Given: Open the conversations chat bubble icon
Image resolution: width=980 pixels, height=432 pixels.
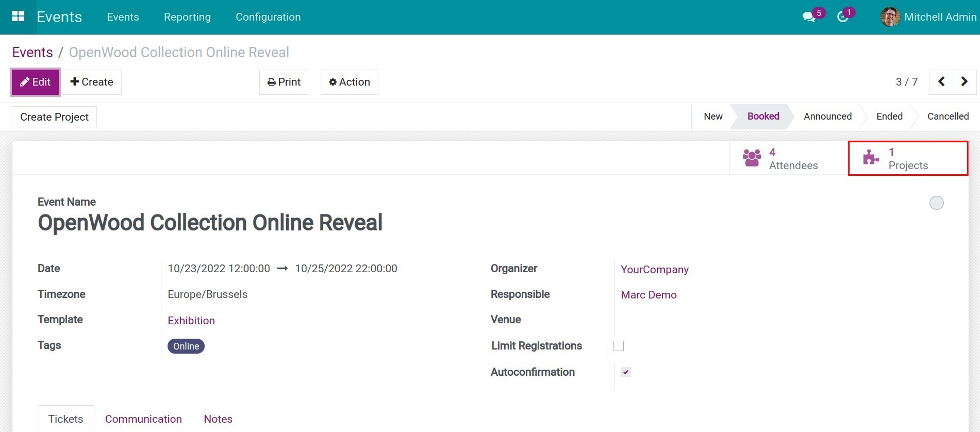Looking at the screenshot, I should (808, 17).
